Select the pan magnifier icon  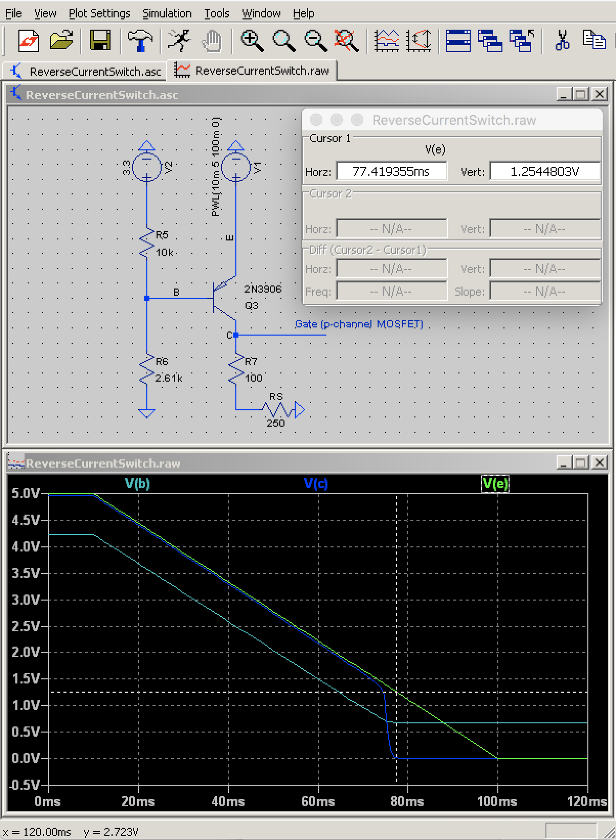coord(284,40)
